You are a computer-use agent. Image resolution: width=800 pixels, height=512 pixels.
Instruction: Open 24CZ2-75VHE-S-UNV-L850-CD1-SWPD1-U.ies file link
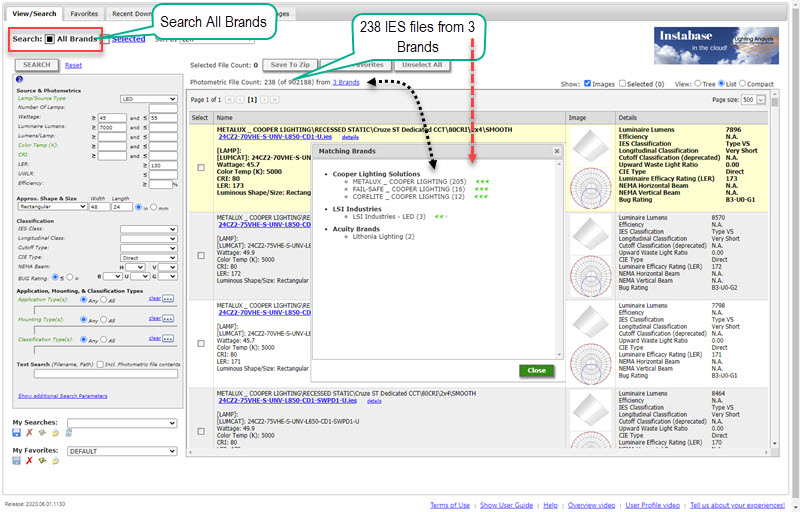(x=287, y=401)
